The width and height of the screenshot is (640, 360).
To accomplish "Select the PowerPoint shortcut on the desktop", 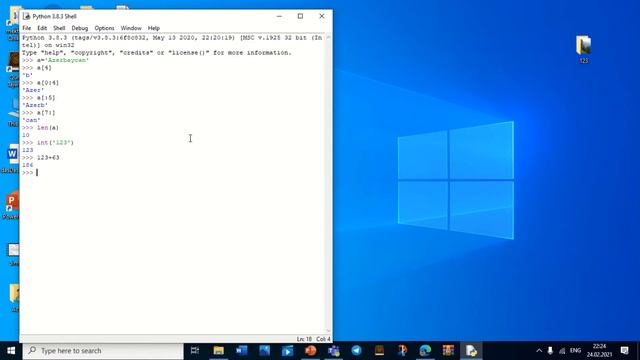I will click(12, 205).
